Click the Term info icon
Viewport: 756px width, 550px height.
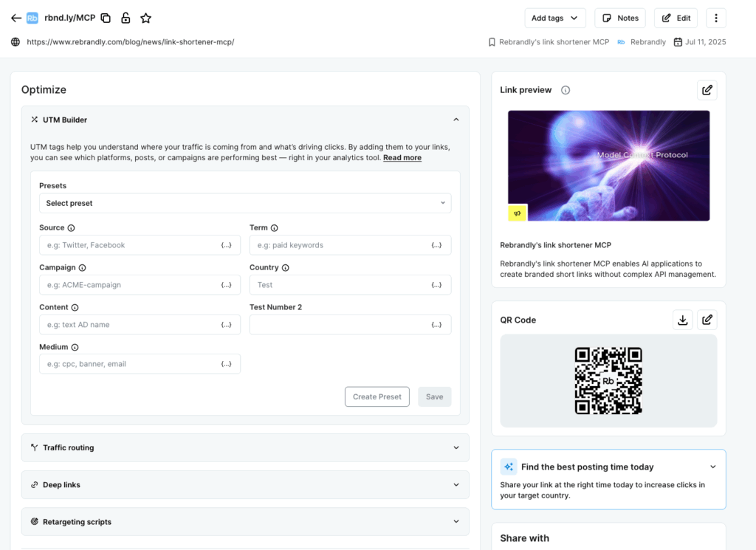click(275, 228)
